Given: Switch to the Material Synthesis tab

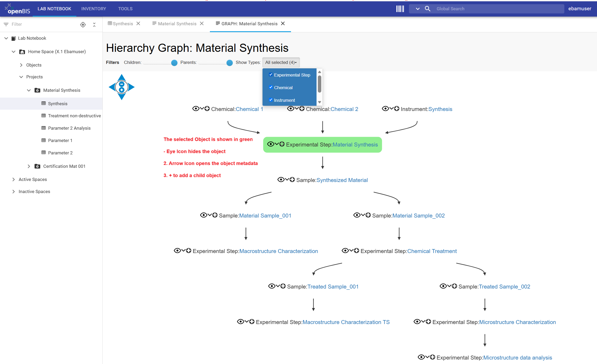Looking at the screenshot, I should (x=177, y=24).
